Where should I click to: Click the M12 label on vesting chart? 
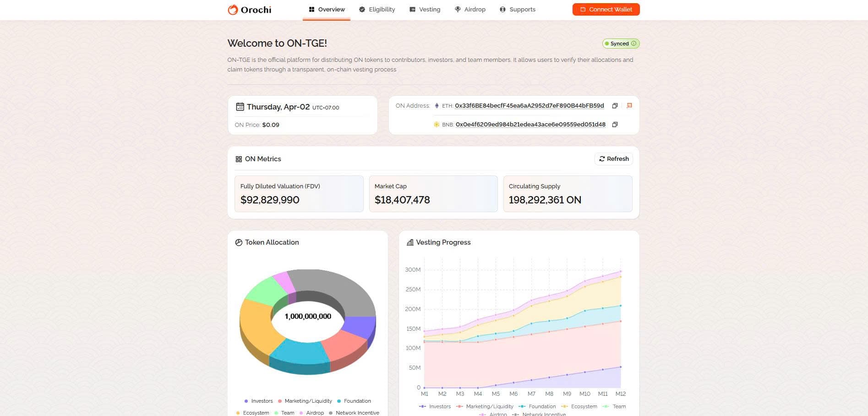(x=621, y=394)
